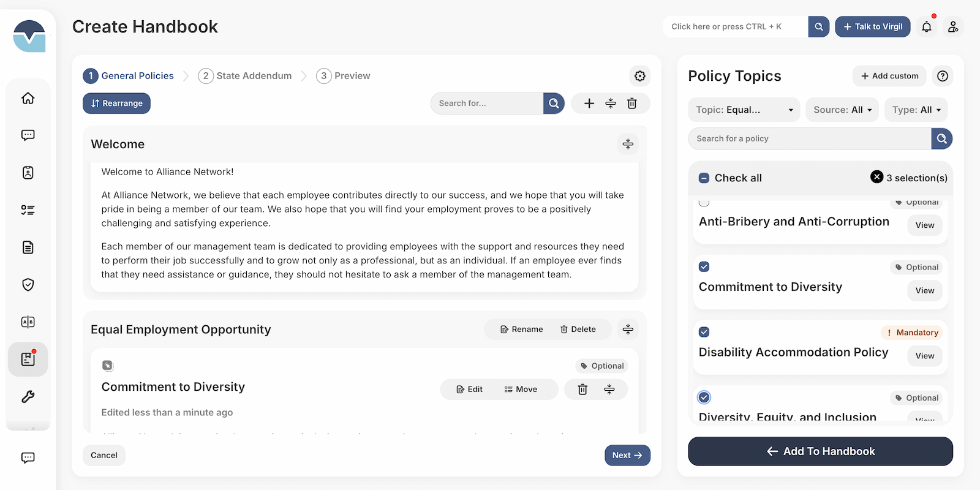Open the Policy Topics help icon
The image size is (980, 490).
[943, 76]
